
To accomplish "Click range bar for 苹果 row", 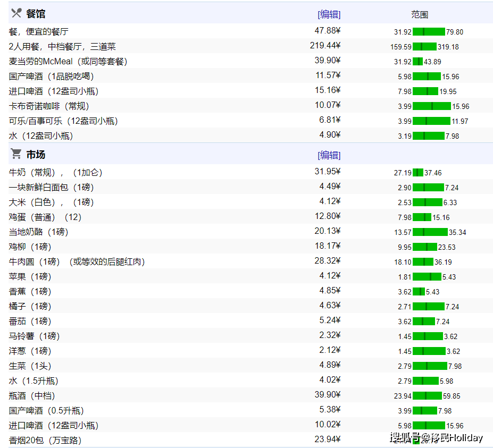I will 427,277.
